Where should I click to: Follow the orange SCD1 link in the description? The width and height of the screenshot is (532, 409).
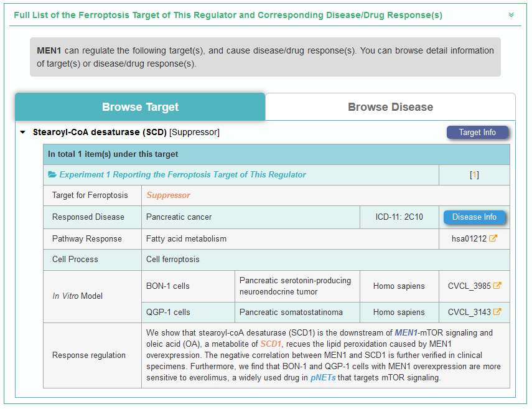click(x=271, y=344)
